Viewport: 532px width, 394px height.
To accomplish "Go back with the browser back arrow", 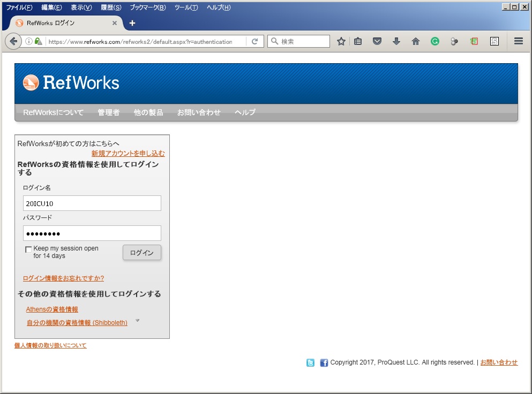I will [13, 41].
